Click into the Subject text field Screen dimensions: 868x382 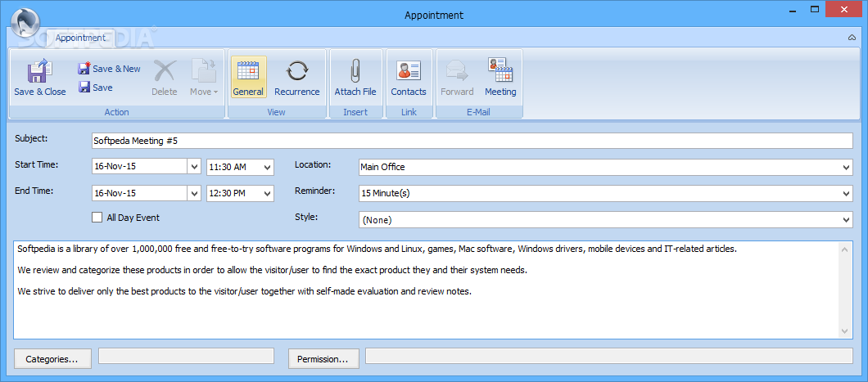pyautogui.click(x=472, y=141)
